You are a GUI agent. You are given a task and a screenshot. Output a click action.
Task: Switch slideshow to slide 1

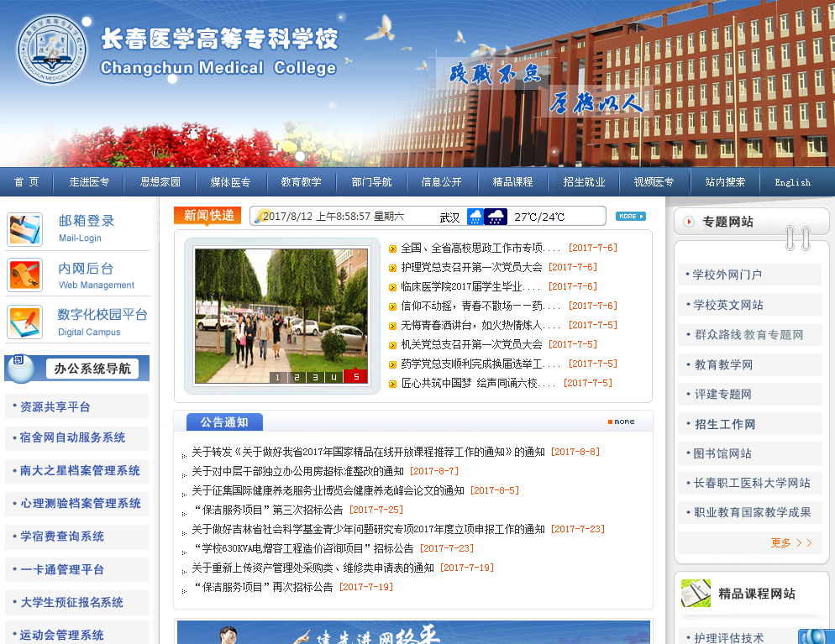coord(277,377)
